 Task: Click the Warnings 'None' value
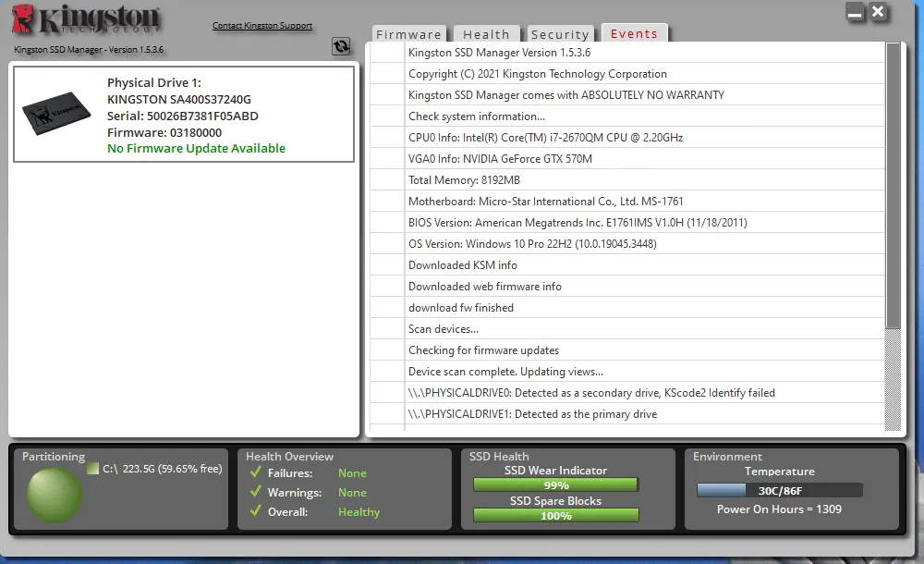coord(352,493)
